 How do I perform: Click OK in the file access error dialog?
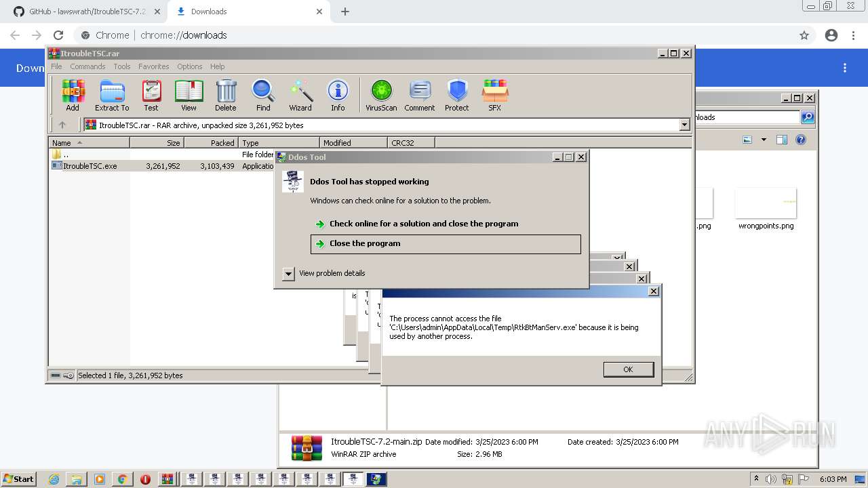click(628, 369)
